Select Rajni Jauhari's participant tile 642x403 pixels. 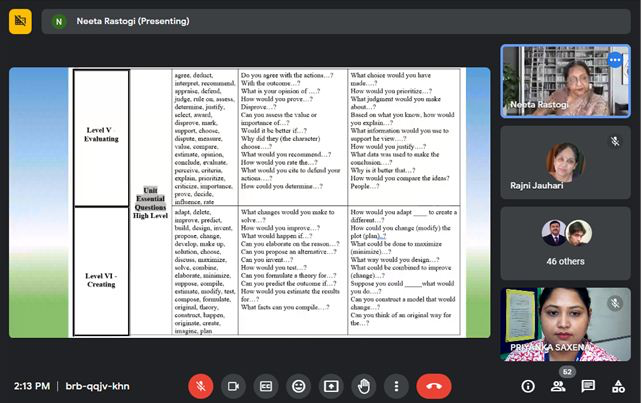coord(565,163)
